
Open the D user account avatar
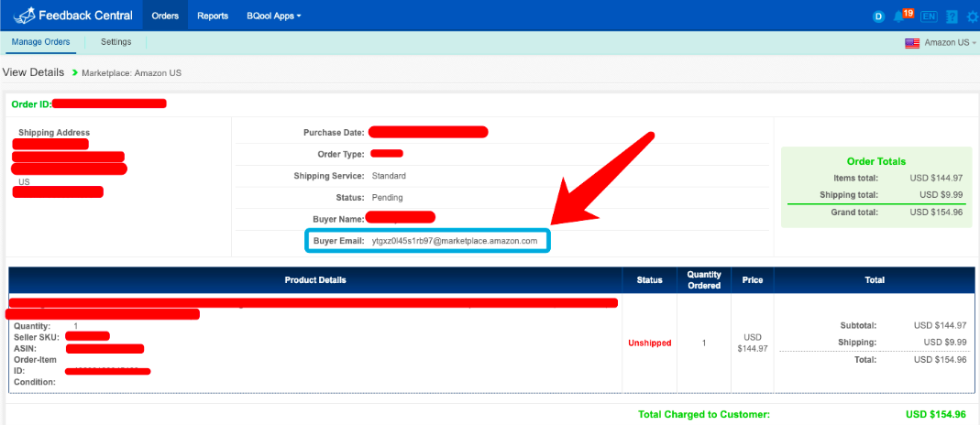point(878,16)
